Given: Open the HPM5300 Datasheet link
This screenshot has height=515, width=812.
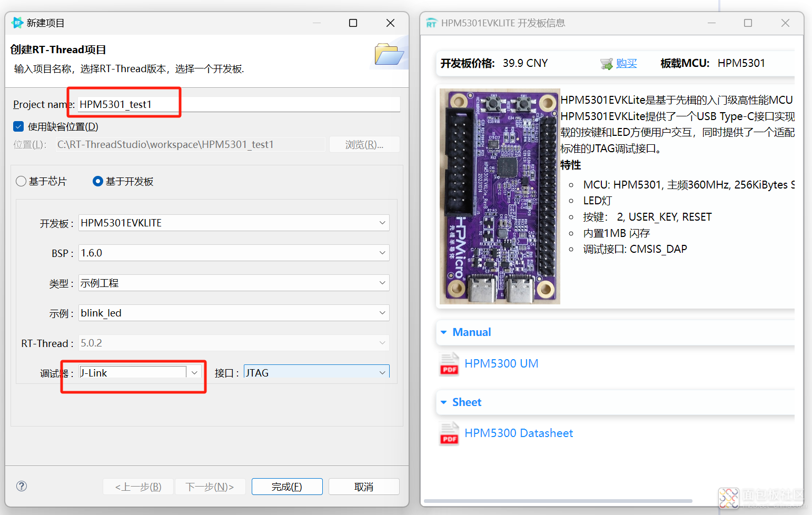Looking at the screenshot, I should (519, 433).
